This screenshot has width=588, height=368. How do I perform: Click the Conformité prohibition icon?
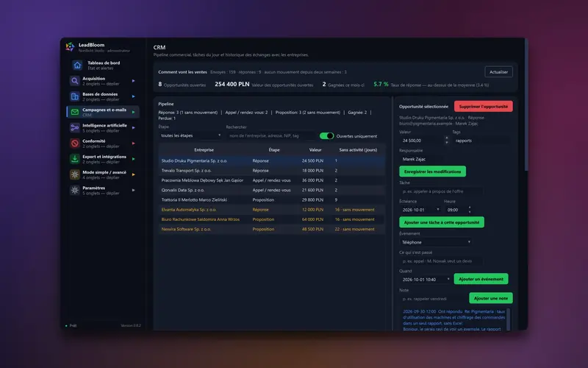75,144
